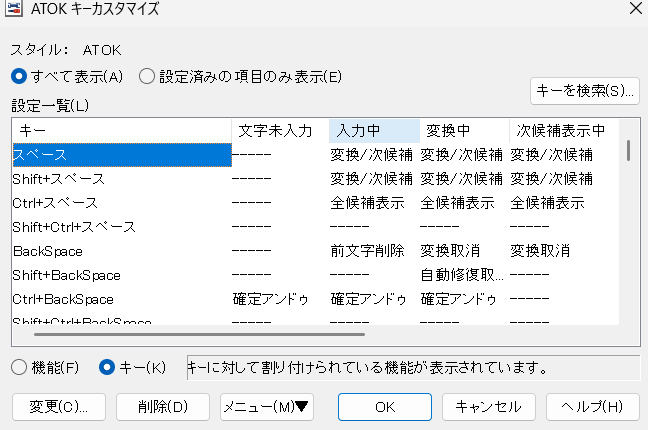Click 自動修復取... cell in Shift+BackSpace row
Viewport: 648px width, 430px height.
tap(462, 275)
